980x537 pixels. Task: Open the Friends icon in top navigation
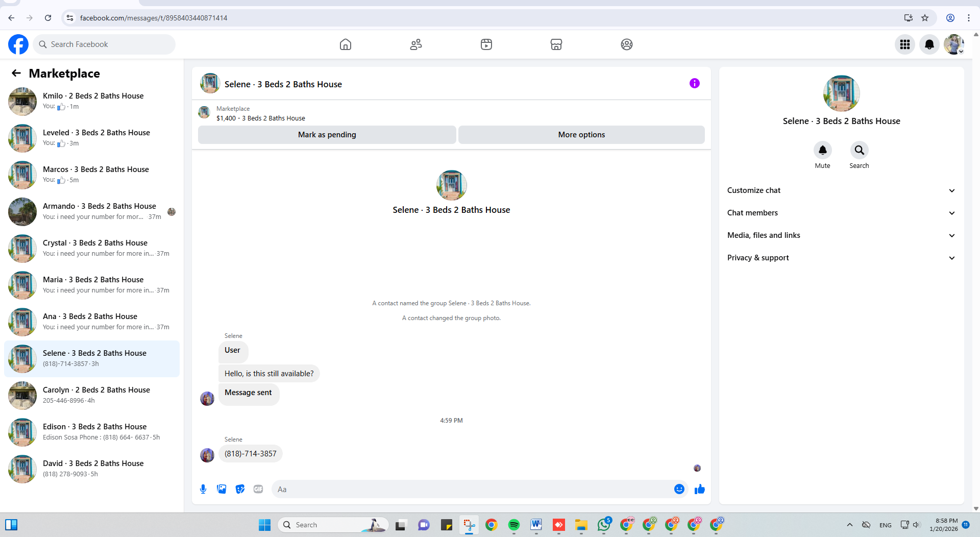click(x=416, y=44)
